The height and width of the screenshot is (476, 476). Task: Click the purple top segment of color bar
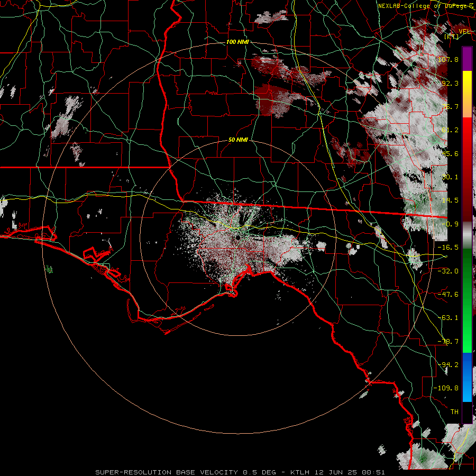(x=467, y=59)
